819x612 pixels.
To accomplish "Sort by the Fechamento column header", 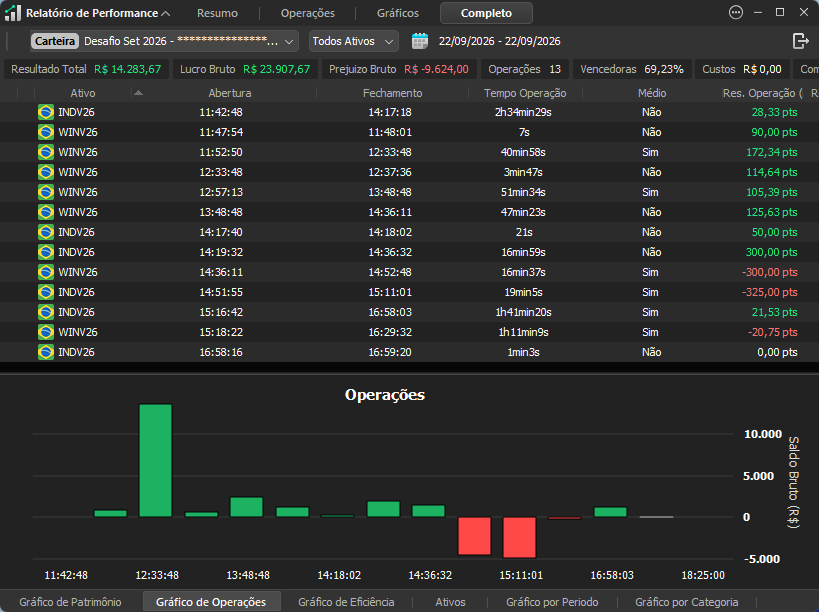I will [393, 93].
